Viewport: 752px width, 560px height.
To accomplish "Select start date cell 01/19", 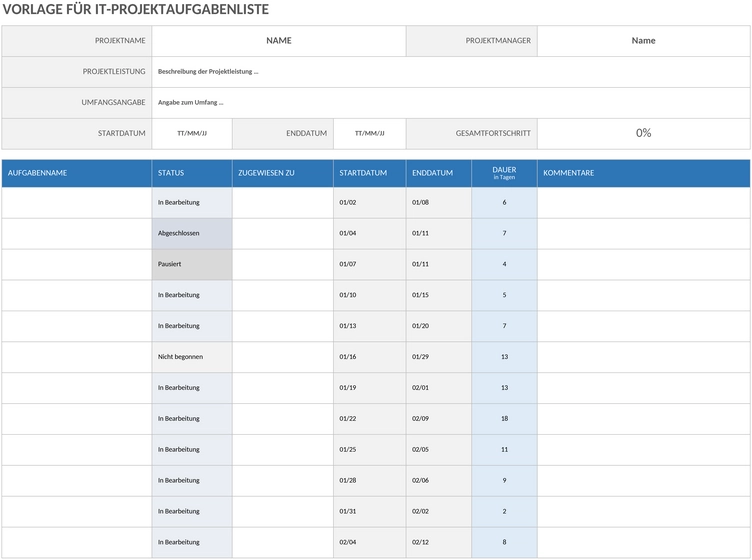I will [369, 388].
